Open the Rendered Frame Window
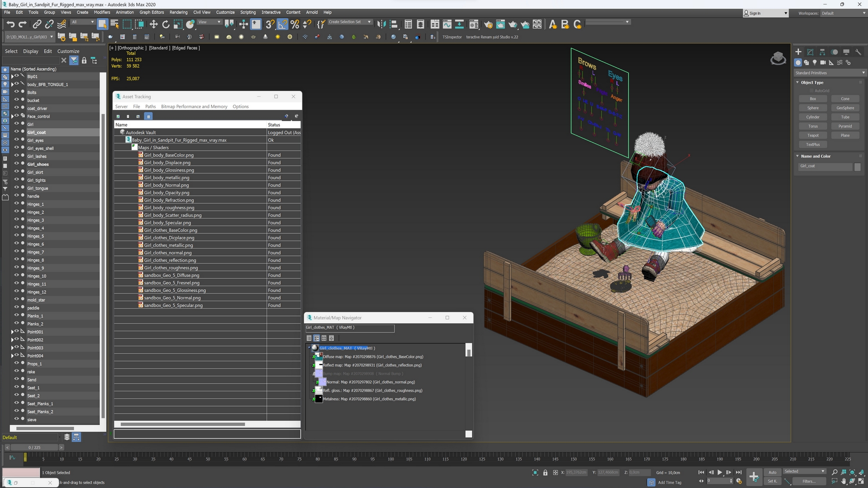 click(500, 24)
